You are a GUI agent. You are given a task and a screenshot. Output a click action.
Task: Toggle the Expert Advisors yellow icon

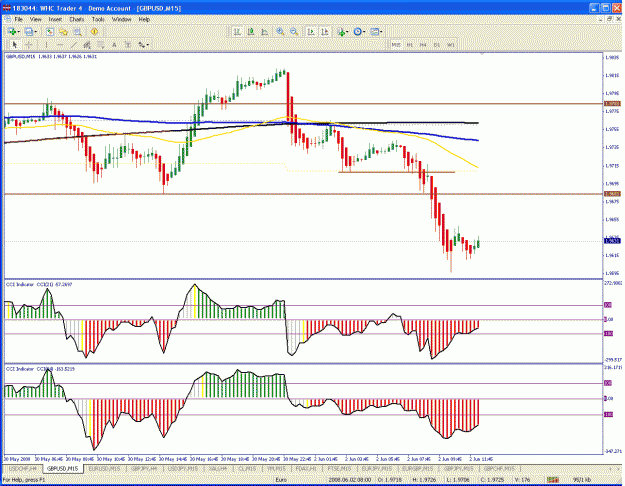94,32
